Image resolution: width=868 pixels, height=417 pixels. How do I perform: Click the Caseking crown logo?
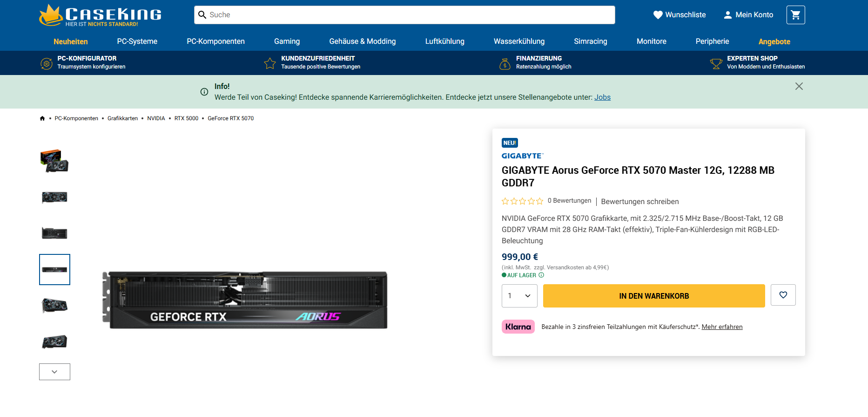click(51, 15)
